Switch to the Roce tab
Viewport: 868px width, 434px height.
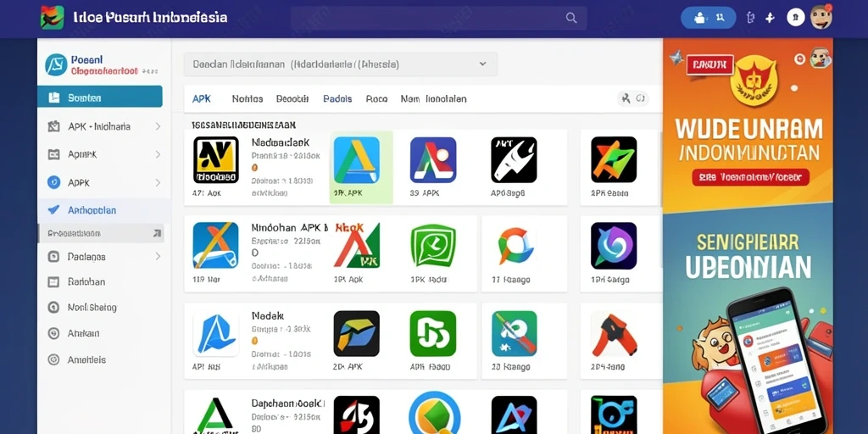pyautogui.click(x=376, y=99)
